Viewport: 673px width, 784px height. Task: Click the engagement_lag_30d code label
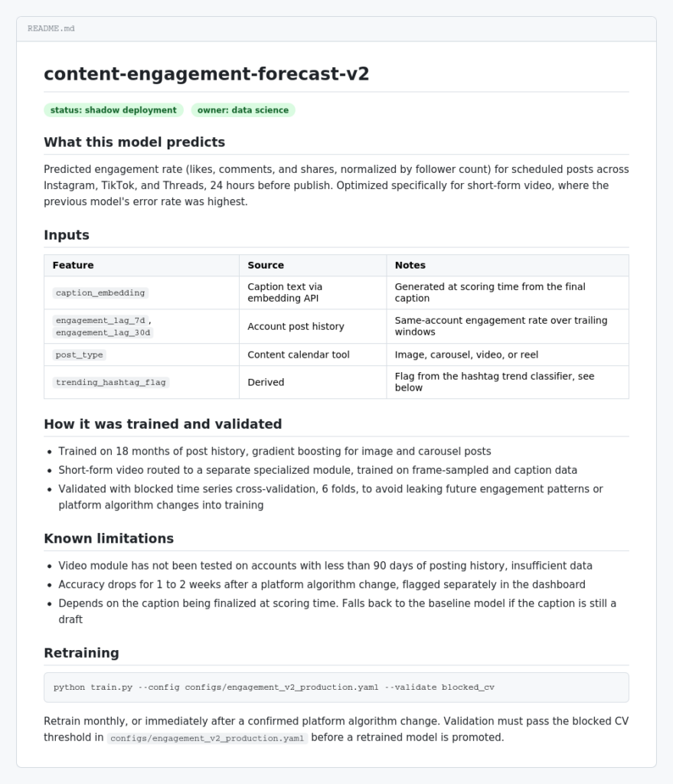103,332
